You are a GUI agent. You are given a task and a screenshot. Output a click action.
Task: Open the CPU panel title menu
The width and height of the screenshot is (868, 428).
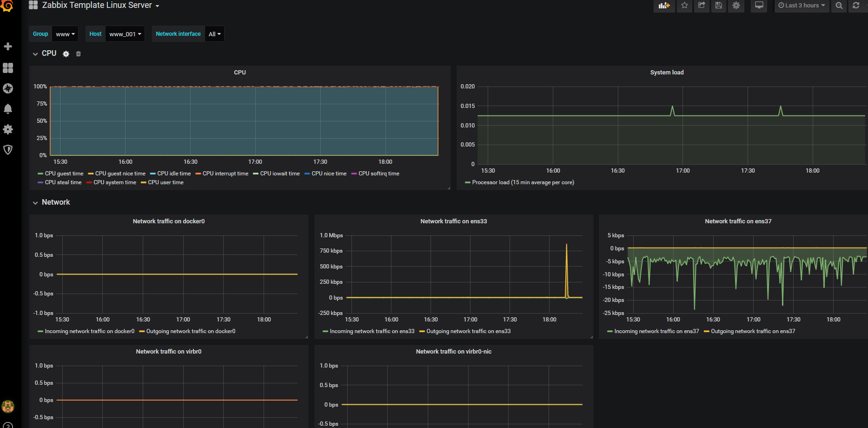240,73
